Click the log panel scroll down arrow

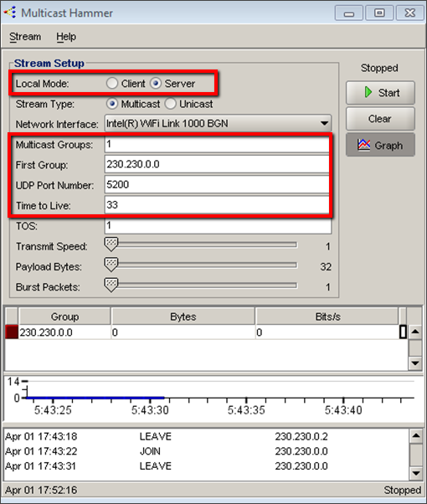(x=416, y=473)
